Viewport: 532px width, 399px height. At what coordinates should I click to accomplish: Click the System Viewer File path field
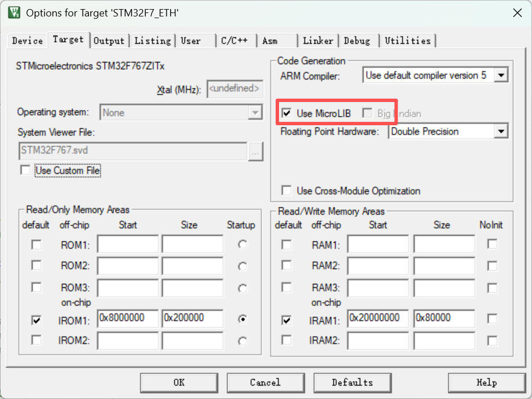coord(133,151)
